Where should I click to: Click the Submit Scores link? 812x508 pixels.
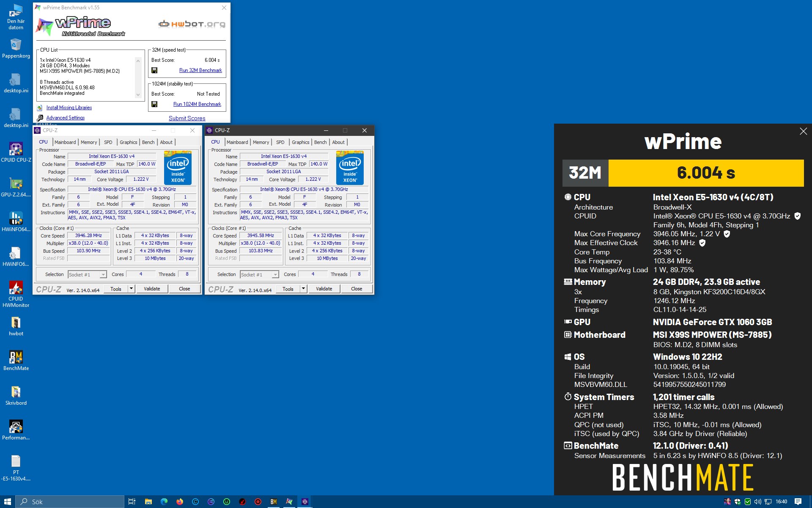click(x=187, y=118)
